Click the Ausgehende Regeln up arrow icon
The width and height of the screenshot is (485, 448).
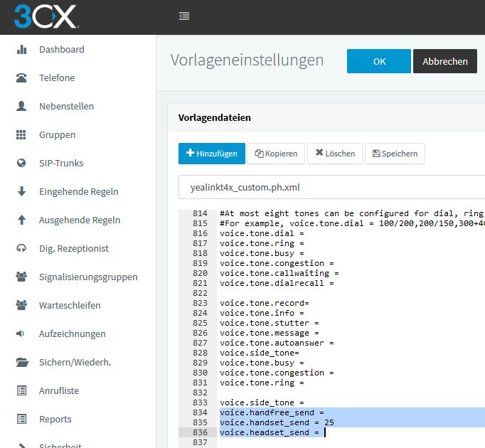click(x=22, y=220)
